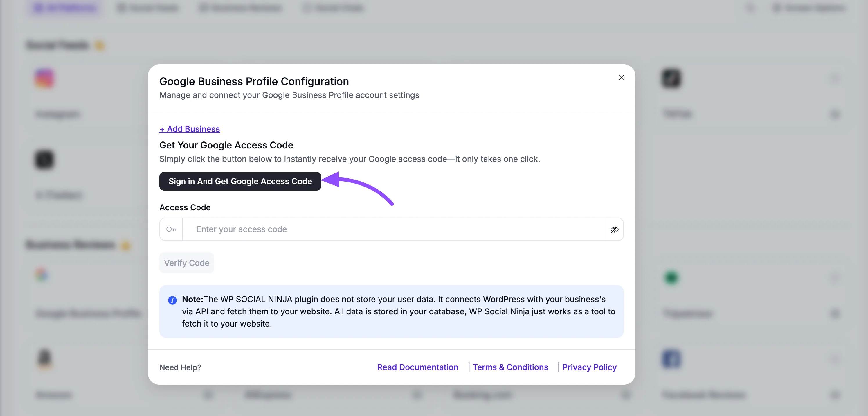This screenshot has width=868, height=416.
Task: Click the heading Get Your Google Access Code
Action: pos(226,145)
